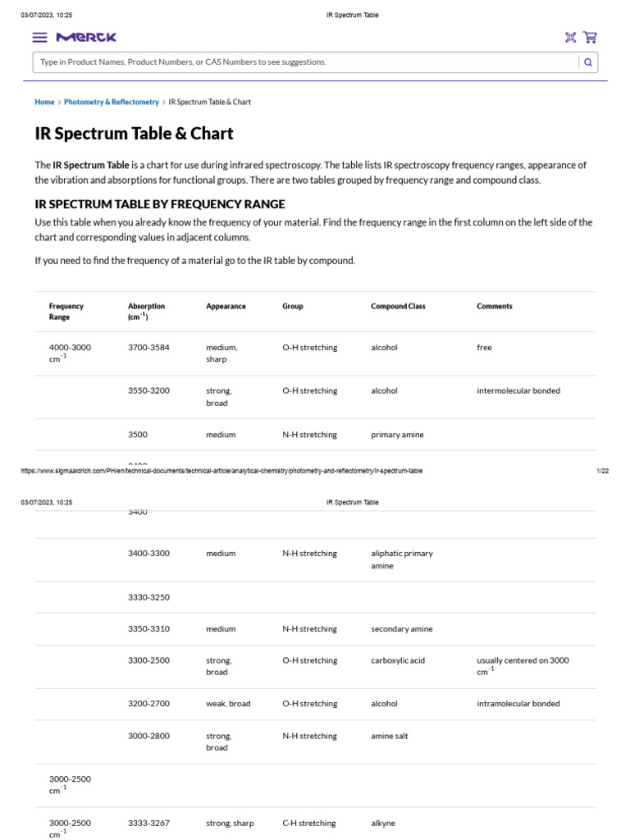Open the shopping cart
Image resolution: width=630 pixels, height=840 pixels.
point(591,37)
